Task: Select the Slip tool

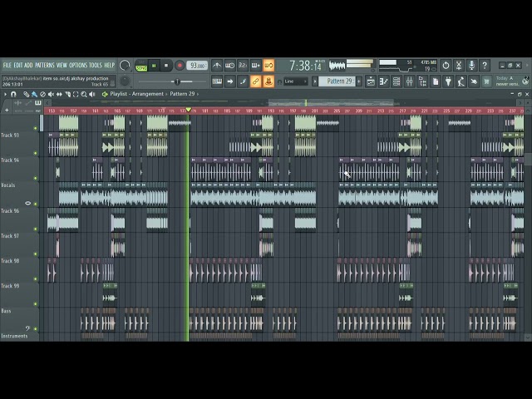Action: coord(59,94)
